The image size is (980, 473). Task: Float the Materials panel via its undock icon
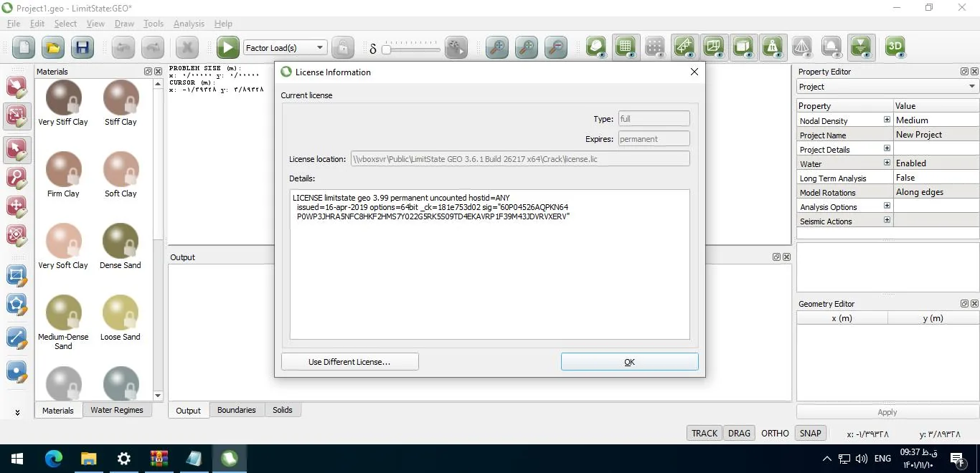[x=149, y=72]
